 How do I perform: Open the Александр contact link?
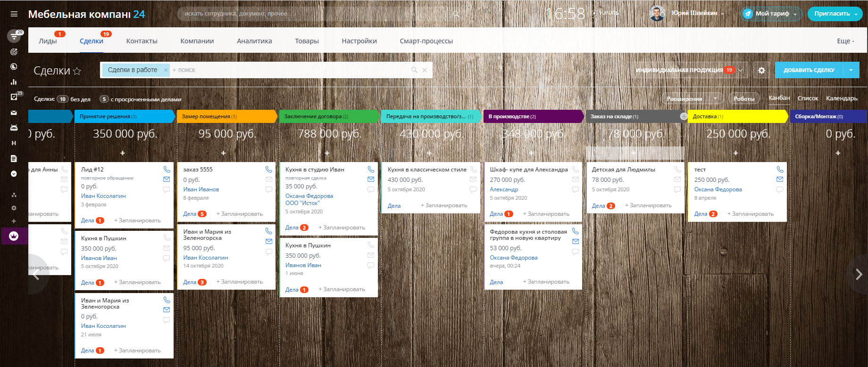pyautogui.click(x=504, y=189)
